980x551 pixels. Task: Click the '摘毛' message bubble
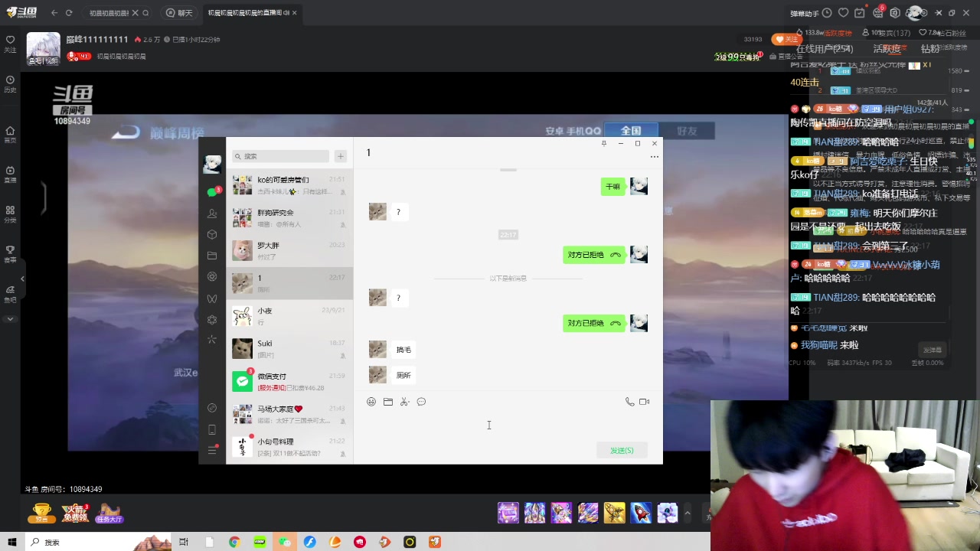coord(403,350)
